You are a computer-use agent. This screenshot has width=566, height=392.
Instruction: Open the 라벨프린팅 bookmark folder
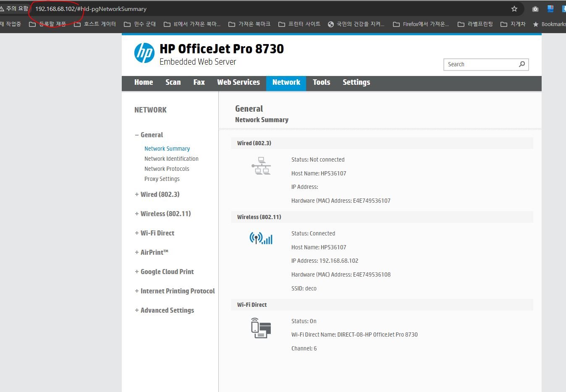point(475,24)
